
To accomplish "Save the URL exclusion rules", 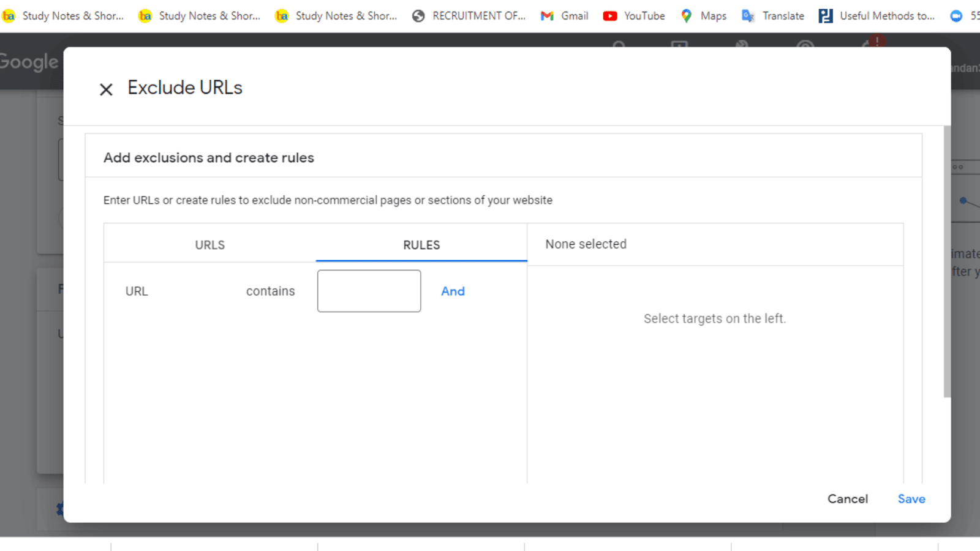I will coord(911,499).
